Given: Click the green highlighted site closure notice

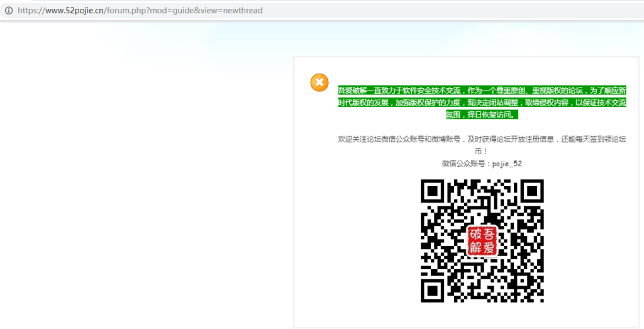Looking at the screenshot, I should coord(482,103).
